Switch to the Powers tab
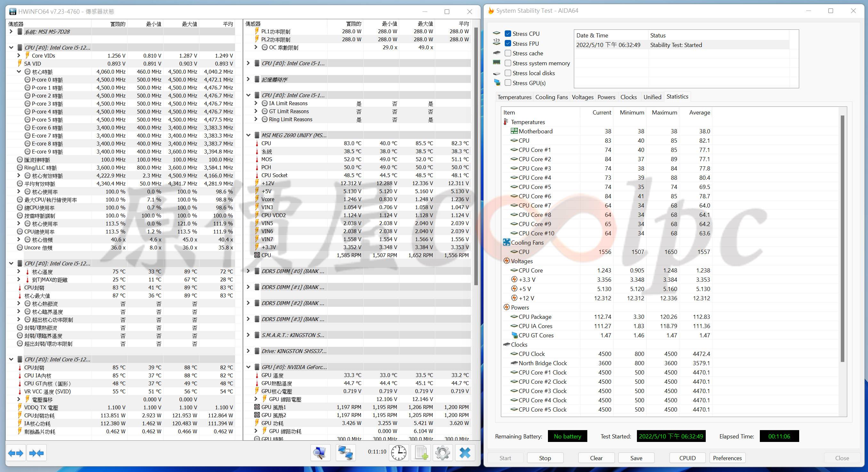868x472 pixels. [x=606, y=97]
